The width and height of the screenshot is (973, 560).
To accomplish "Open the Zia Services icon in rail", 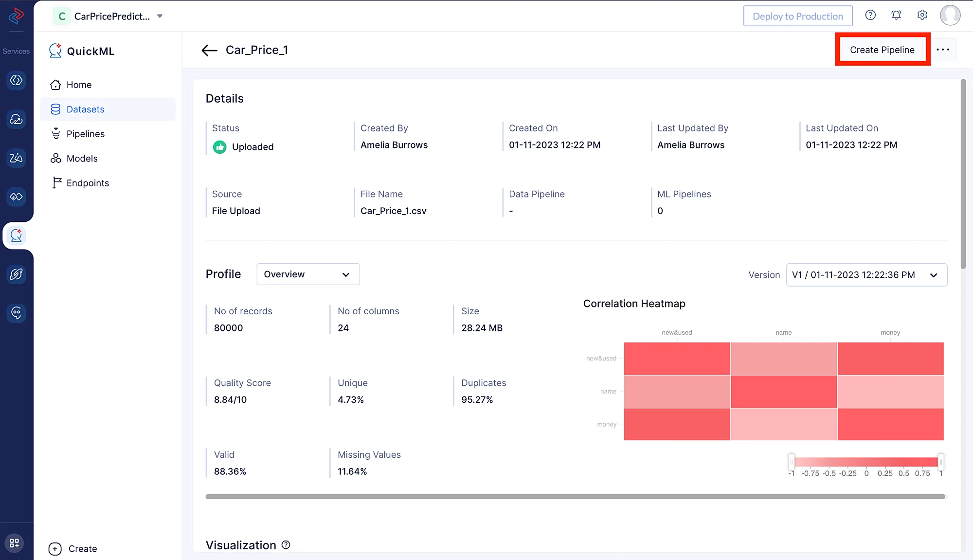I will click(x=16, y=158).
